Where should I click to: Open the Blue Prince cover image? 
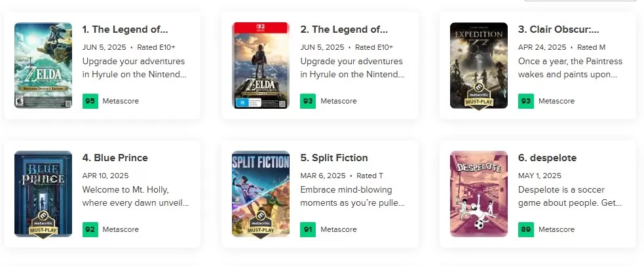pyautogui.click(x=43, y=194)
